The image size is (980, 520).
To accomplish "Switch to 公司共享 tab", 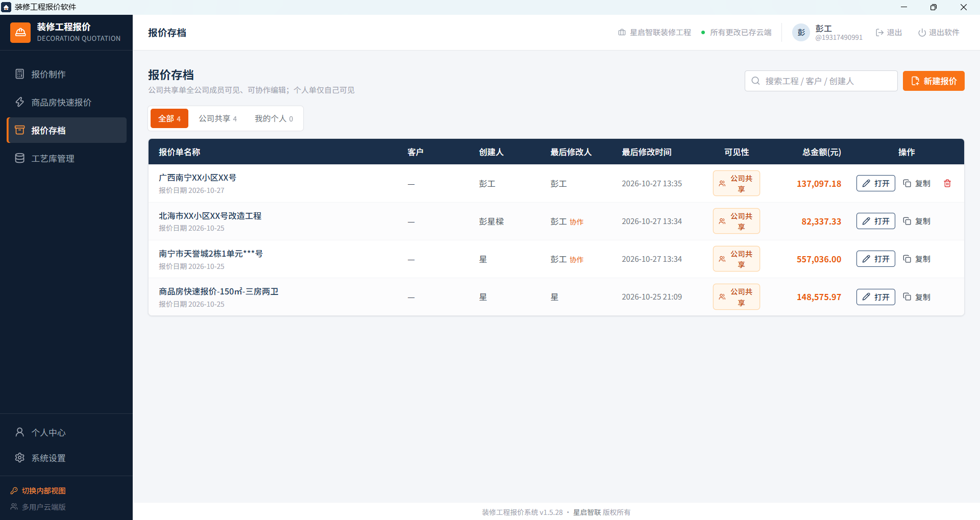I will [218, 118].
